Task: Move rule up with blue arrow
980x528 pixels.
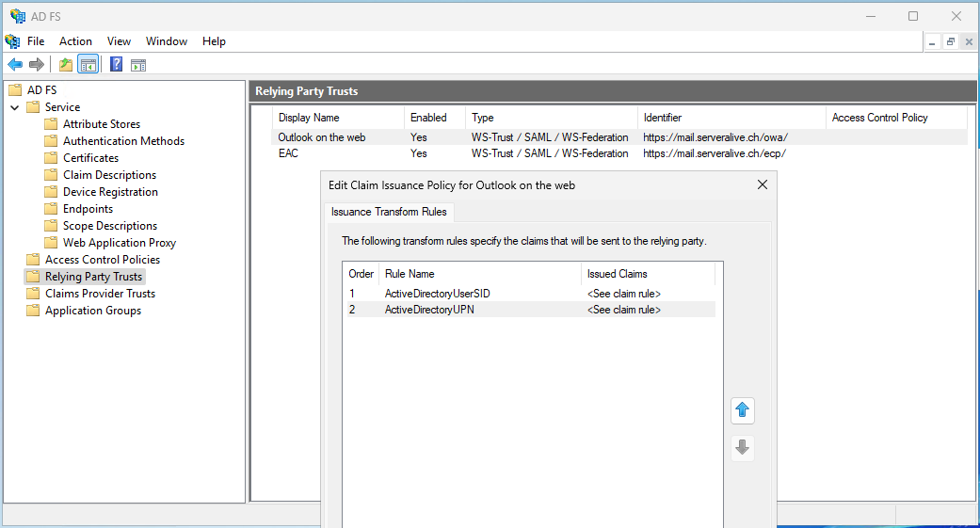Action: 743,410
